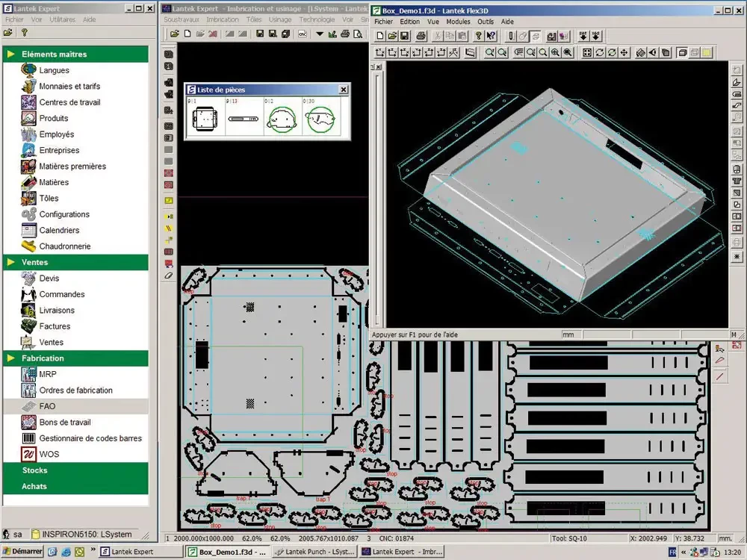Open the Technologie menu

point(317,19)
